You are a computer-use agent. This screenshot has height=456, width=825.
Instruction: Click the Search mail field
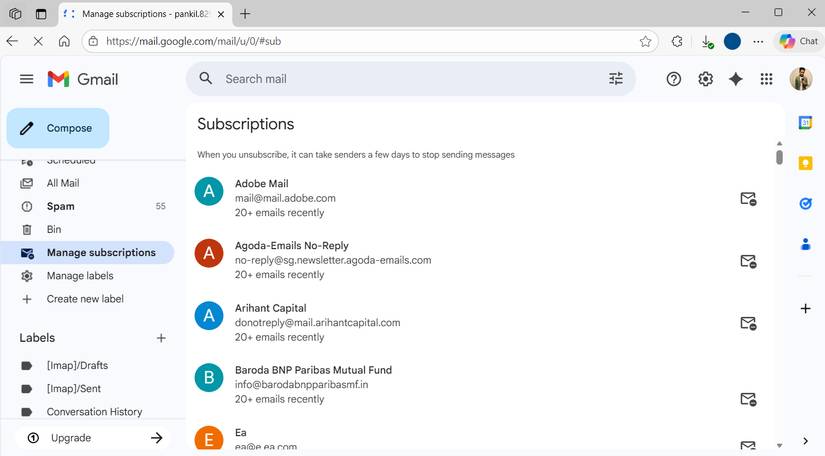click(410, 79)
